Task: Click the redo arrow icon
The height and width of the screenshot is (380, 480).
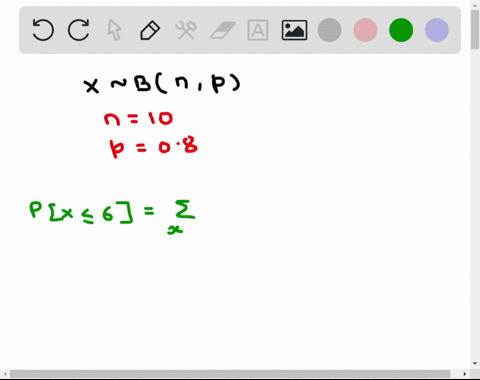Action: point(79,30)
